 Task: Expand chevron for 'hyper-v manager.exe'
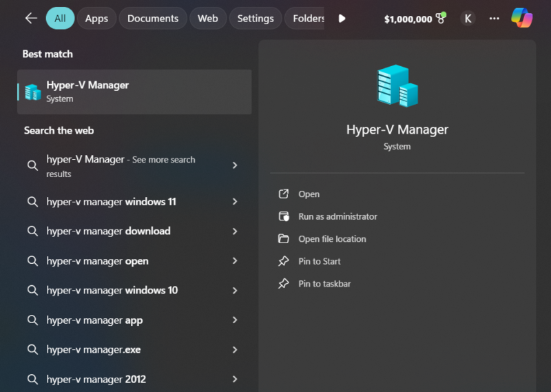(235, 349)
